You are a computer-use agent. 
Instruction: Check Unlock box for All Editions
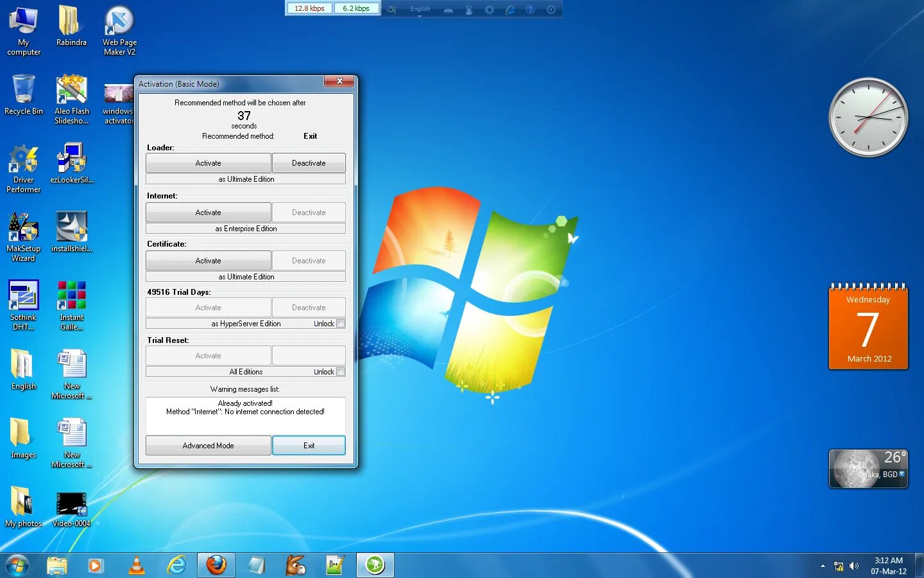(341, 372)
